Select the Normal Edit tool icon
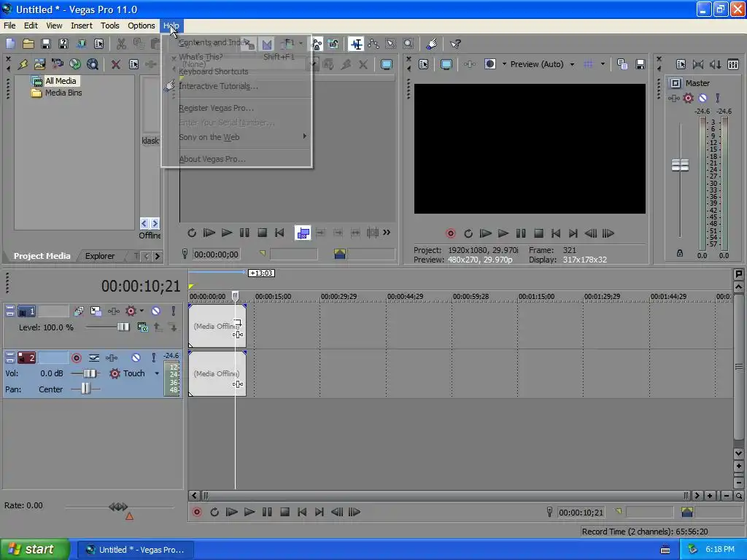 pyautogui.click(x=356, y=44)
